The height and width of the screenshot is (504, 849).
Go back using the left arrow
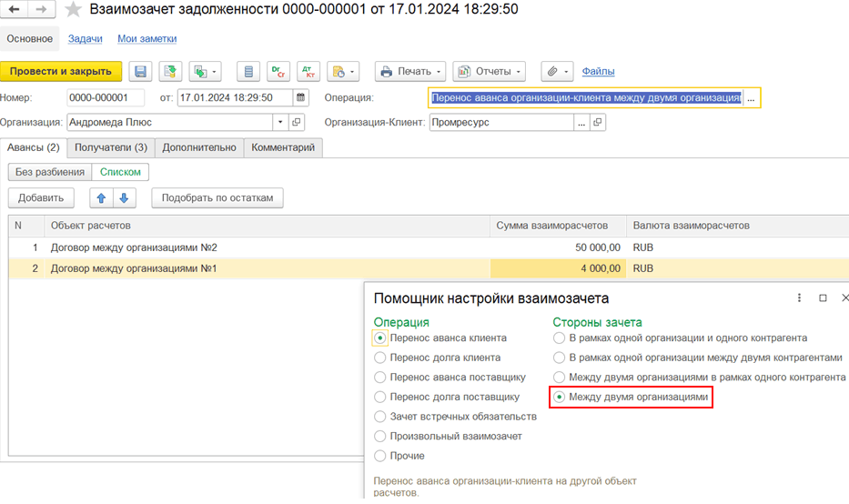(x=15, y=10)
